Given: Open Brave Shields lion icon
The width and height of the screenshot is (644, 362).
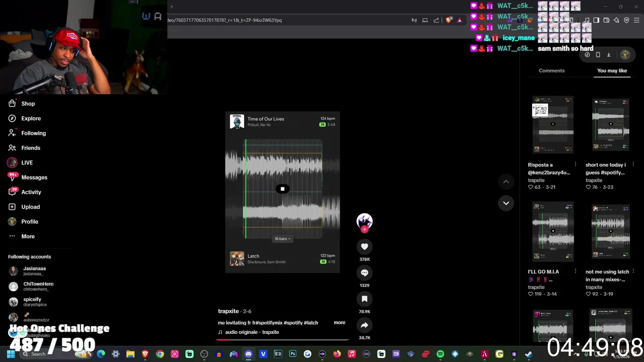Looking at the screenshot, I should pyautogui.click(x=449, y=20).
